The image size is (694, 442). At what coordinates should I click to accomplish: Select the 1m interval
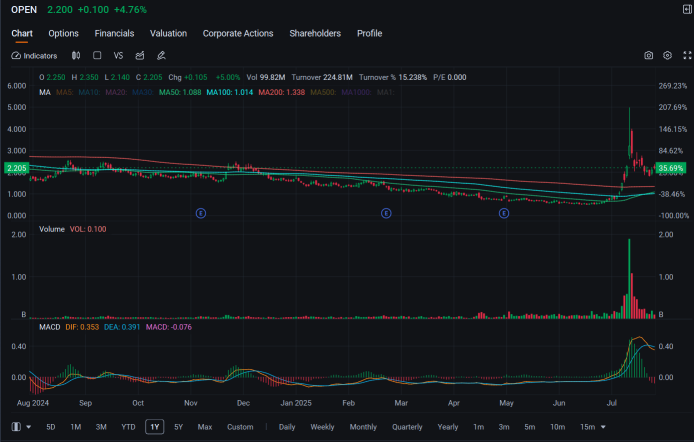point(478,427)
